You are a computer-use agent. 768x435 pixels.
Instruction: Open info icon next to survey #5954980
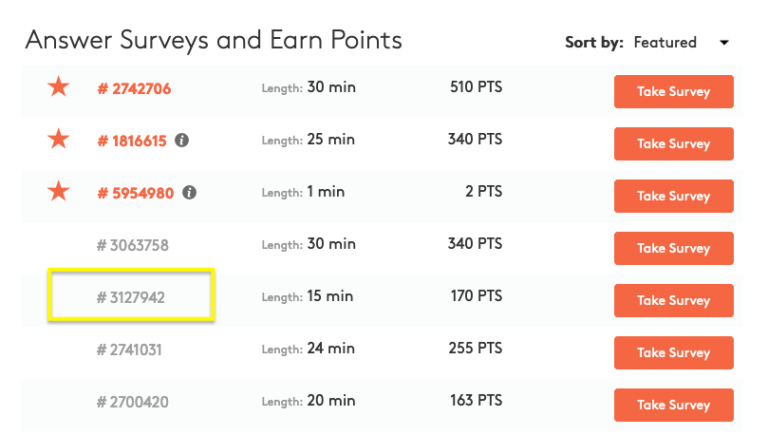(190, 192)
